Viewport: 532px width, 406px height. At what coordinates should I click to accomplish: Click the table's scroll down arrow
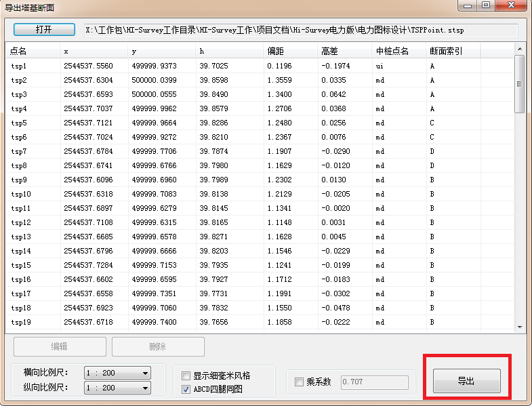[x=520, y=327]
